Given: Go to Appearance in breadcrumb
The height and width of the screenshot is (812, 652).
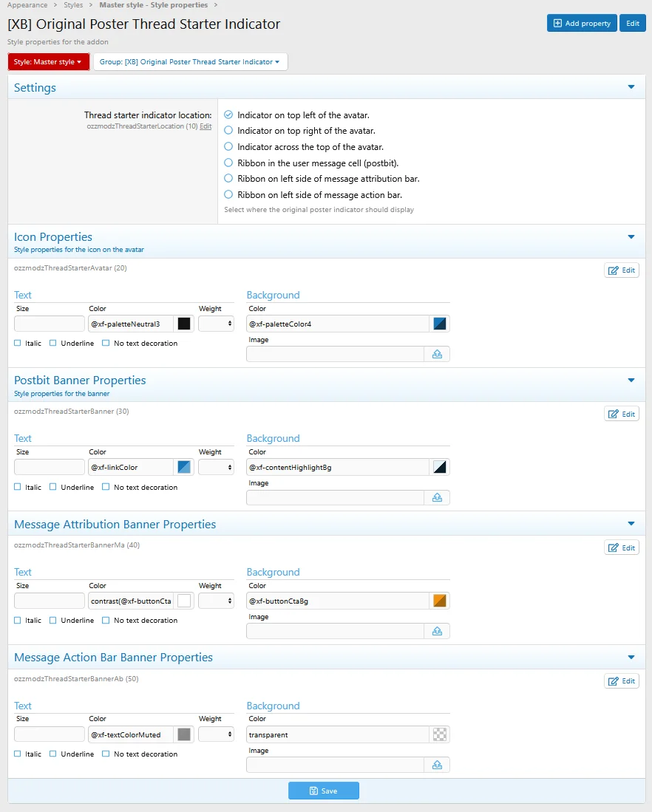Looking at the screenshot, I should [x=27, y=5].
